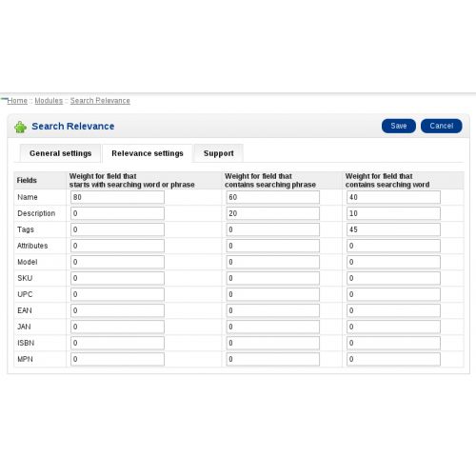Viewport: 476px width, 476px height.
Task: Open the Search Relevance breadcrumb link
Action: tap(100, 101)
